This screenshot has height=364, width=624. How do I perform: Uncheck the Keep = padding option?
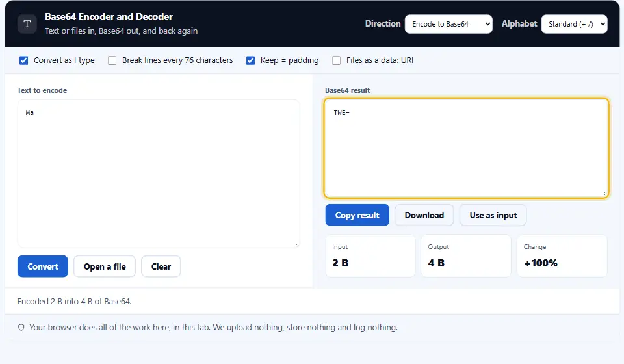click(251, 60)
